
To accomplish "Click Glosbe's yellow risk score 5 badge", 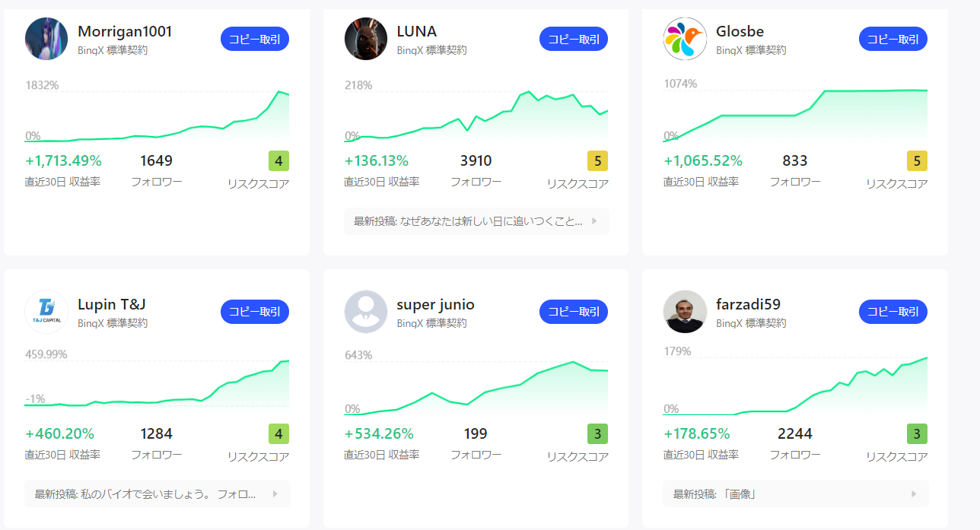I will (x=917, y=161).
